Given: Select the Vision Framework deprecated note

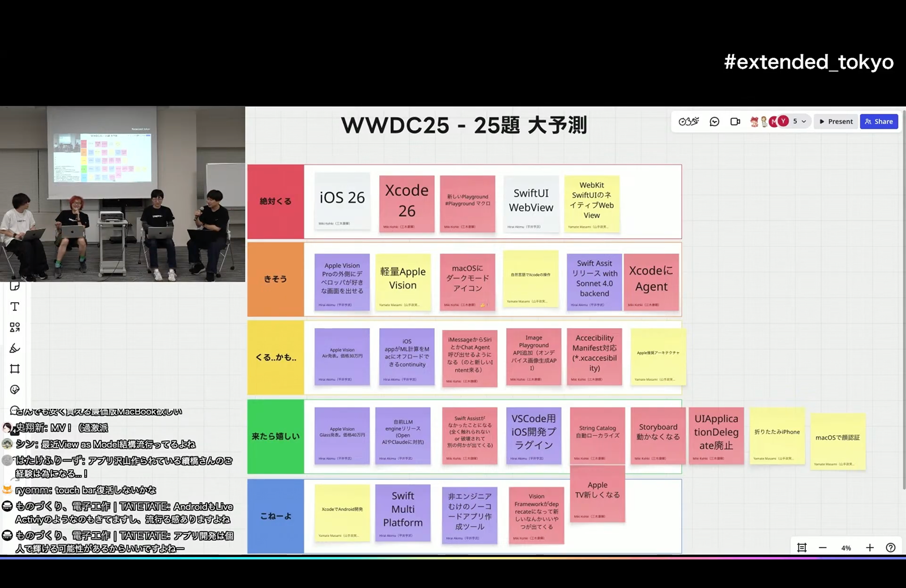Looking at the screenshot, I should click(536, 515).
